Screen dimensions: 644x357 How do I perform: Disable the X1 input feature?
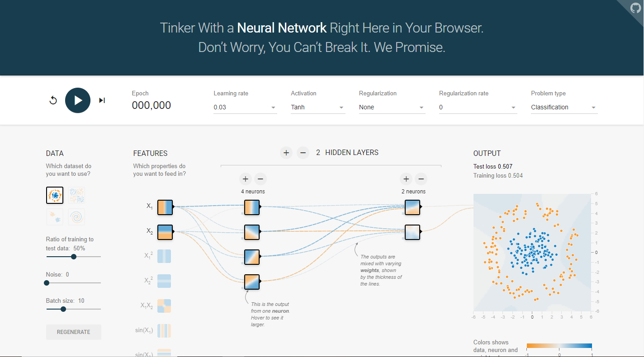[x=165, y=207]
